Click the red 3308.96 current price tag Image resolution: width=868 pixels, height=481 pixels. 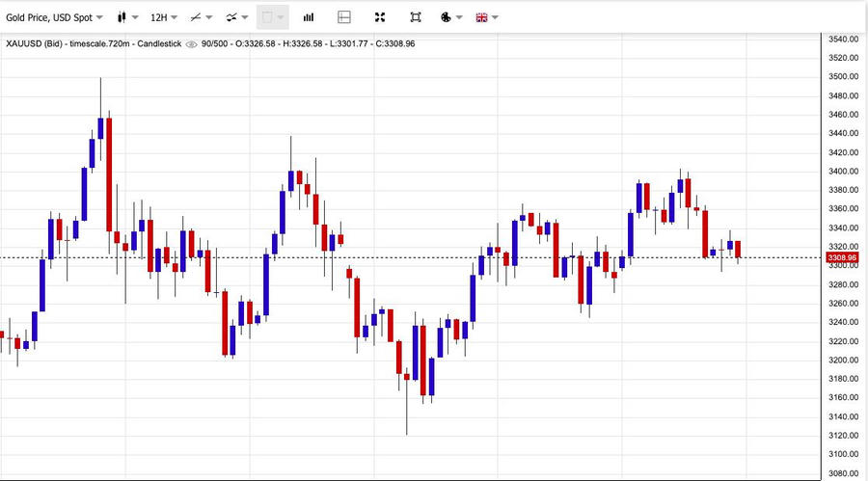[x=842, y=258]
